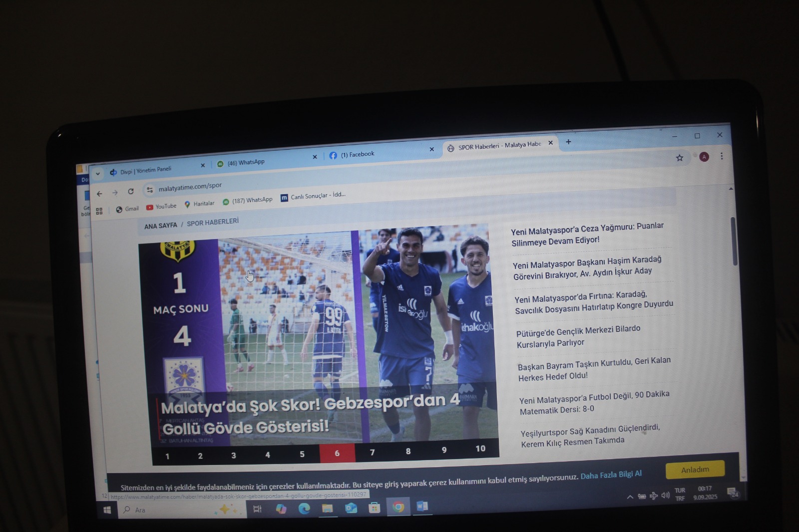This screenshot has width=799, height=532.
Task: Open the Word app in the taskbar
Action: point(422,507)
